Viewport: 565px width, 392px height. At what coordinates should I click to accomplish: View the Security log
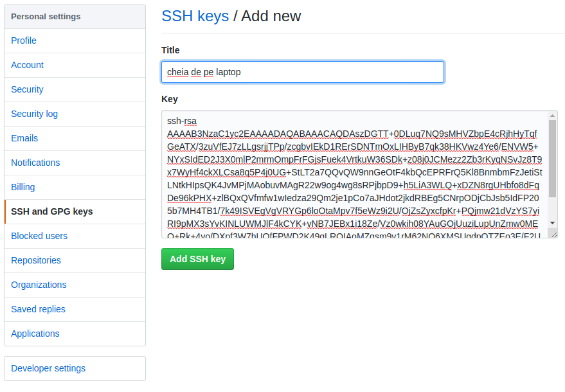coord(35,114)
